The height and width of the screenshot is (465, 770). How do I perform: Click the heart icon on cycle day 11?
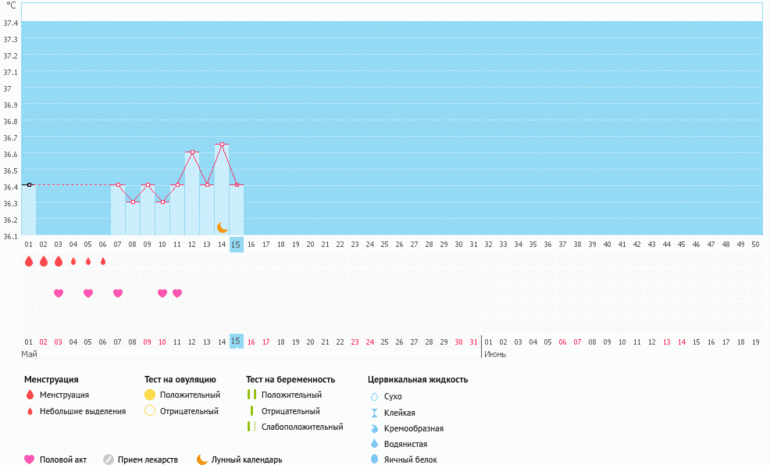(177, 293)
